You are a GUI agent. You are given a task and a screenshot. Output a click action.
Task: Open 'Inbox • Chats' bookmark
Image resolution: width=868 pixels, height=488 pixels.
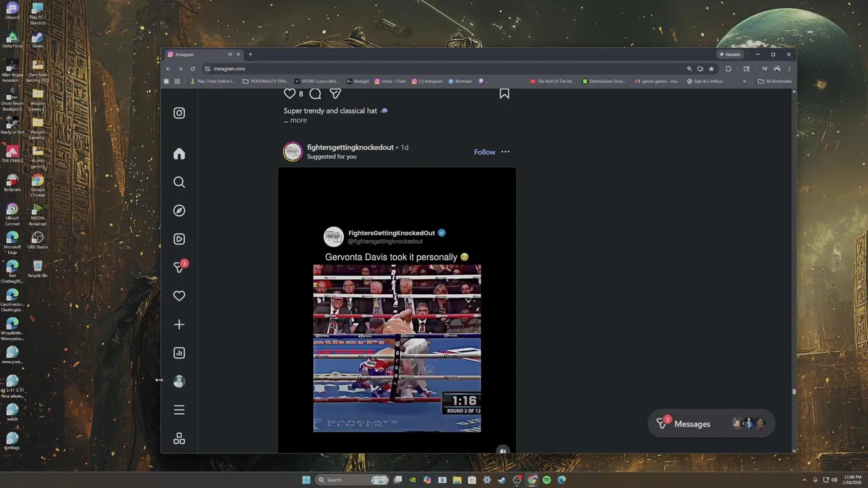tap(391, 81)
